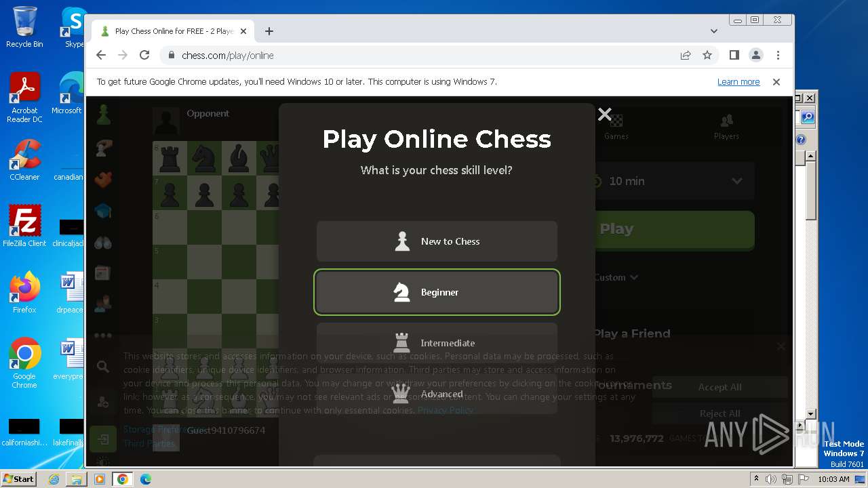This screenshot has height=488, width=868.
Task: Open the Play a Friend option
Action: 632,333
